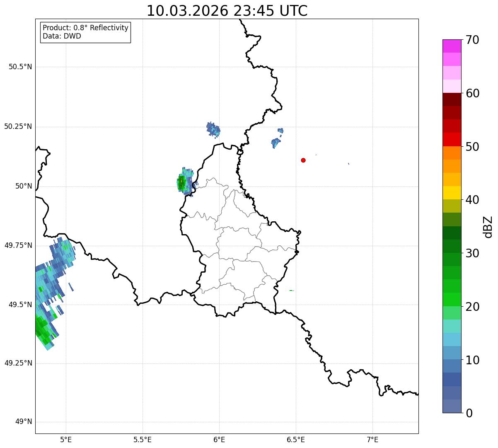Click the 49.75°N latitude label
This screenshot has height=448, width=498.
tap(18, 245)
